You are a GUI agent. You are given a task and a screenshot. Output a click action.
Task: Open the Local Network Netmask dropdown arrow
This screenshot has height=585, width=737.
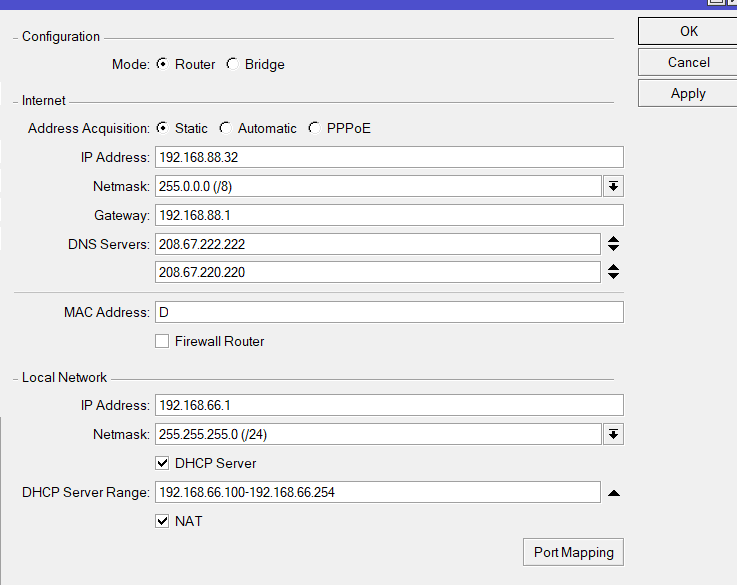[x=613, y=434]
